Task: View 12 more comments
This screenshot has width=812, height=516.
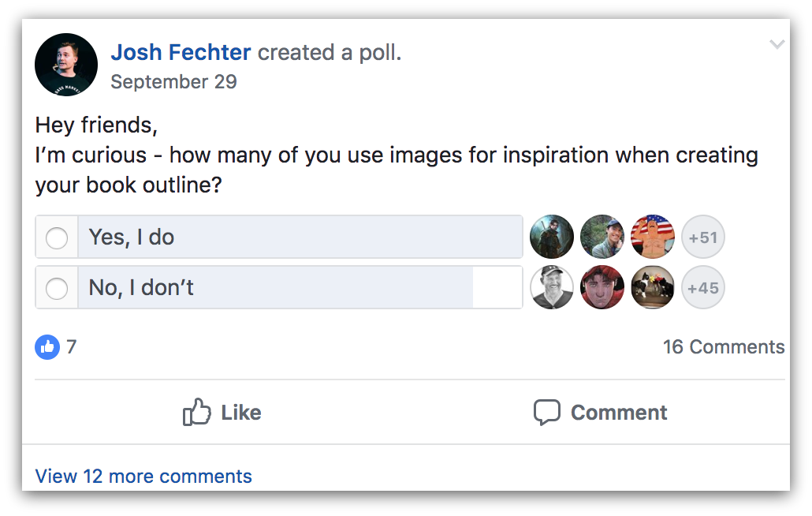Action: coord(143,477)
